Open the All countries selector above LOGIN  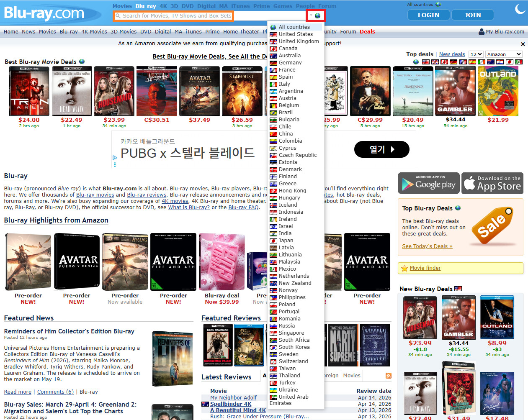(x=424, y=5)
